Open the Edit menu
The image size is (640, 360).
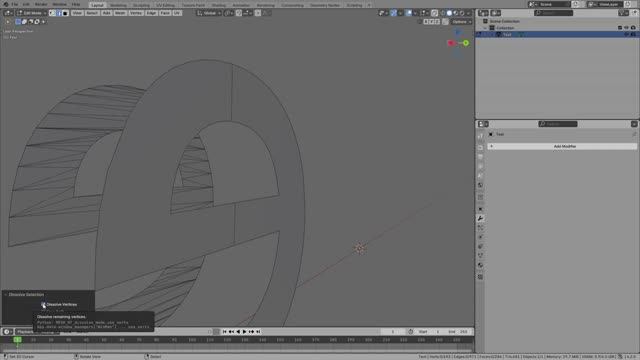[x=26, y=4]
